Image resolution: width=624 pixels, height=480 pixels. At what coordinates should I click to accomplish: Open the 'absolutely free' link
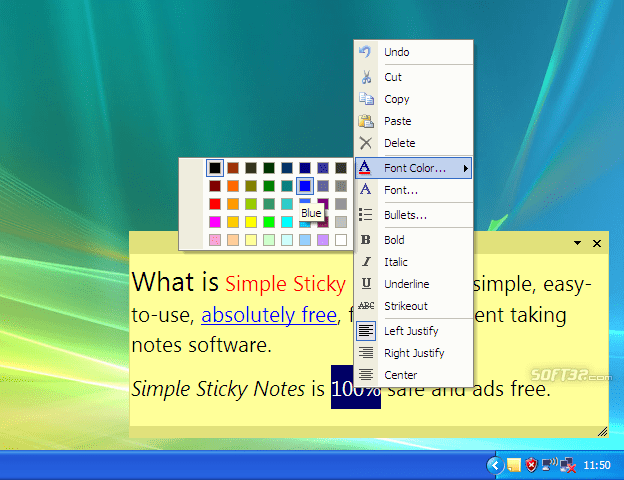269,315
